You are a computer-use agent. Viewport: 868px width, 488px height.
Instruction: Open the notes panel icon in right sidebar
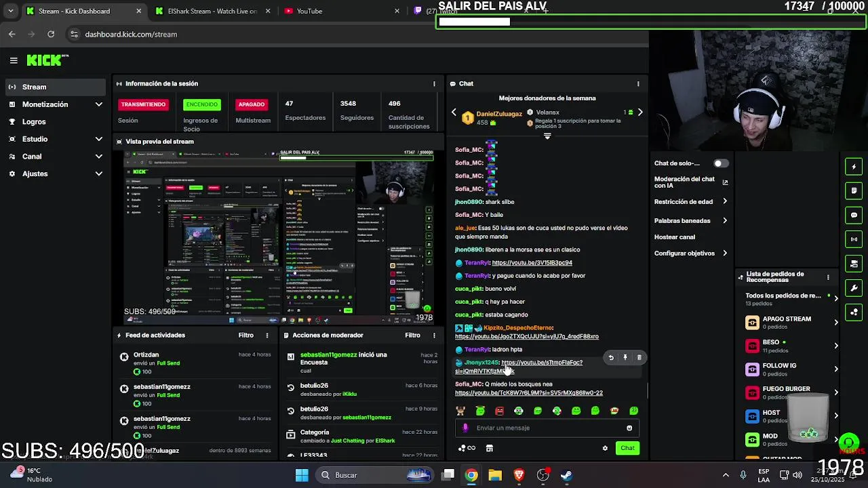854,191
